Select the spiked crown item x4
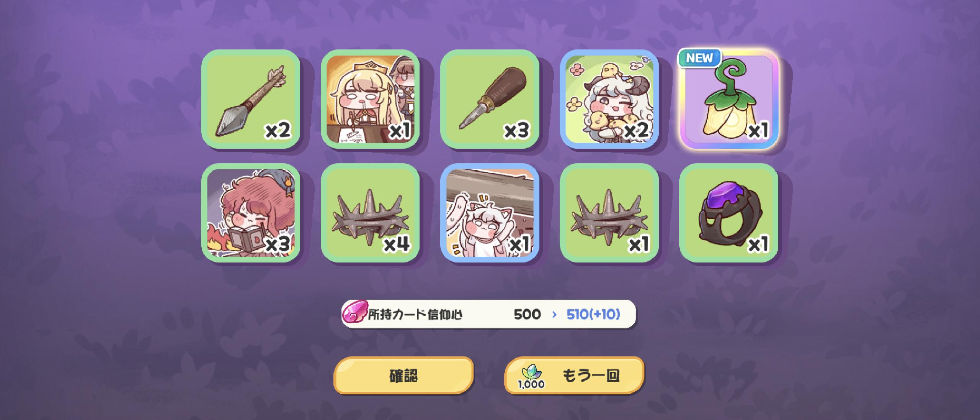 [x=370, y=213]
